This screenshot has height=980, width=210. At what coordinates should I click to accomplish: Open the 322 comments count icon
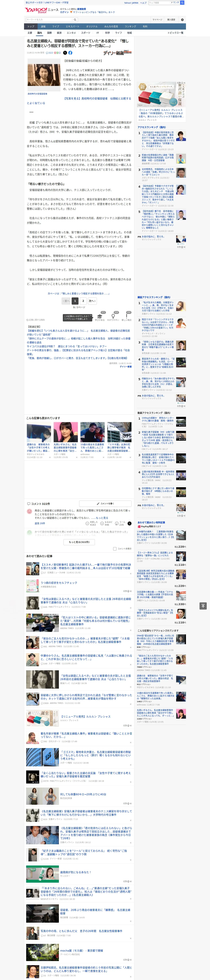(50, 53)
